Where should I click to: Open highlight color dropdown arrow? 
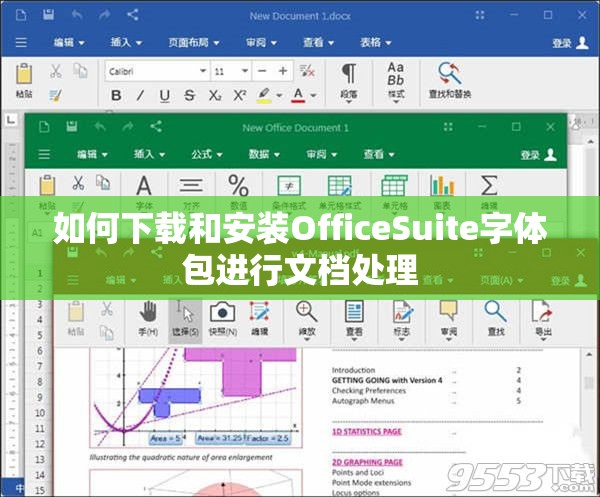(x=279, y=96)
